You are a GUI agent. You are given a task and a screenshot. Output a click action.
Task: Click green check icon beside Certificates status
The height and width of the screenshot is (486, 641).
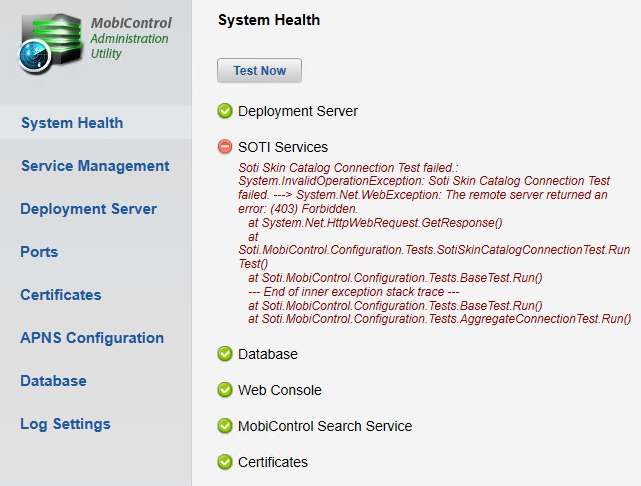pos(225,462)
